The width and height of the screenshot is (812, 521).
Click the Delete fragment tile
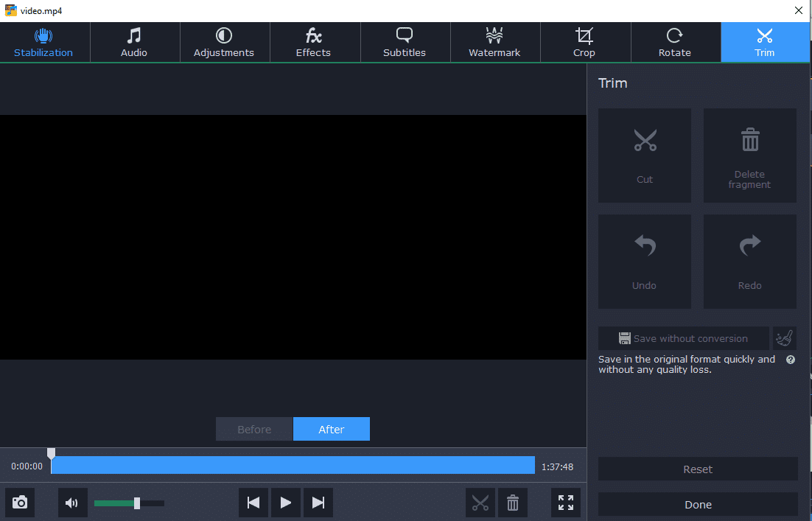pos(749,155)
